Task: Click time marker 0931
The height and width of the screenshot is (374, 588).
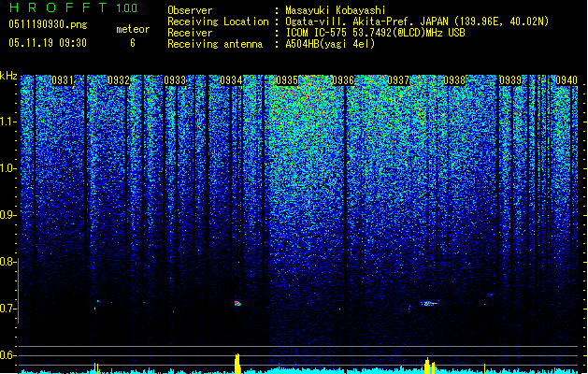Action: pos(63,80)
